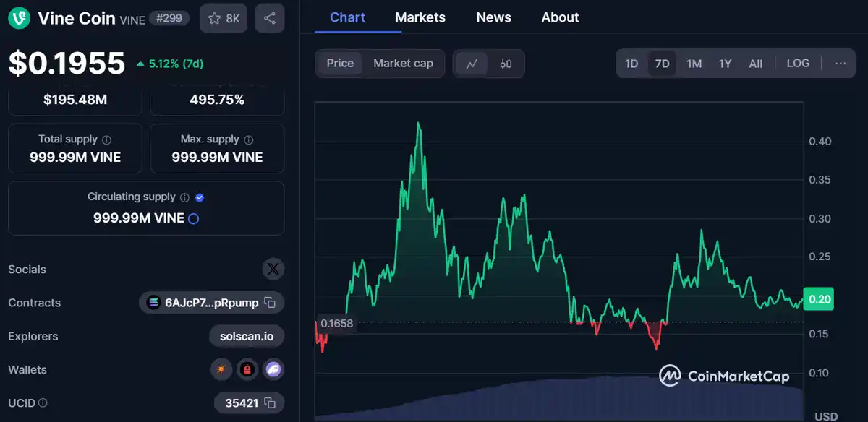Open the solscan.io explorer link
Screen dimensions: 868x422
tap(247, 336)
